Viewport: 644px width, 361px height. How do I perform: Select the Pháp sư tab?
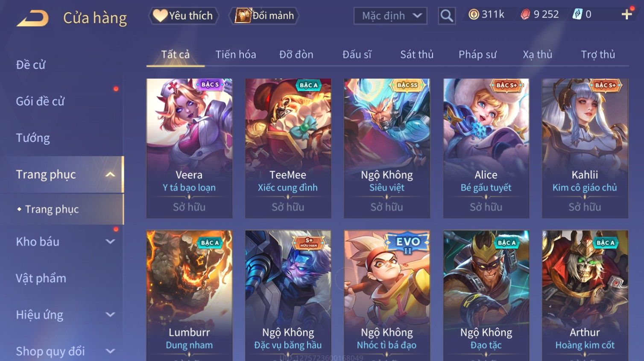(x=477, y=55)
